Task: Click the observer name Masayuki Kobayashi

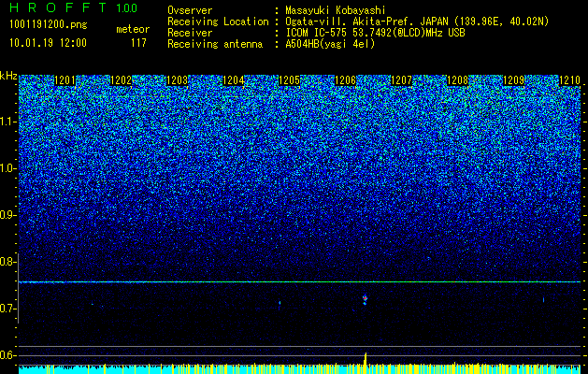Action: [336, 10]
